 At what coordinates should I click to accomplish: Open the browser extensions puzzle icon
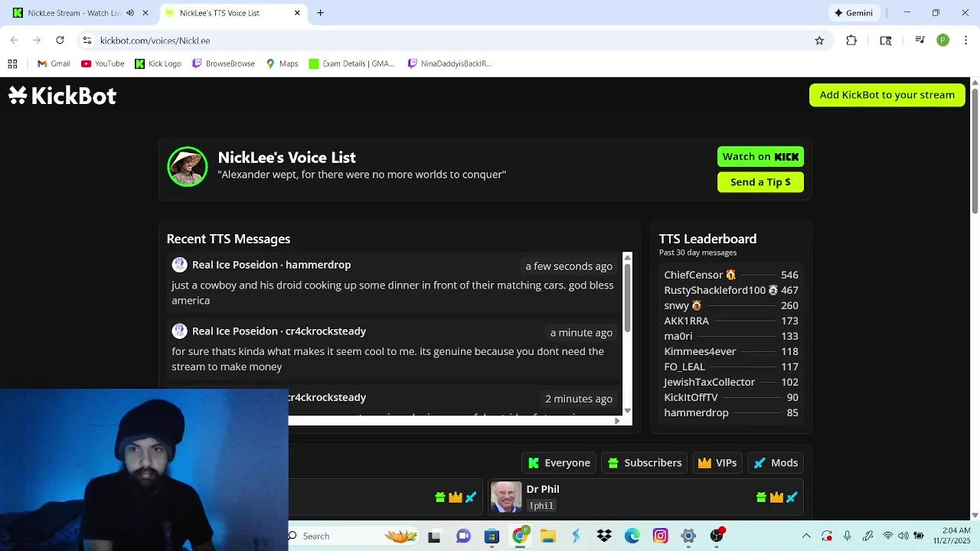[x=851, y=41]
